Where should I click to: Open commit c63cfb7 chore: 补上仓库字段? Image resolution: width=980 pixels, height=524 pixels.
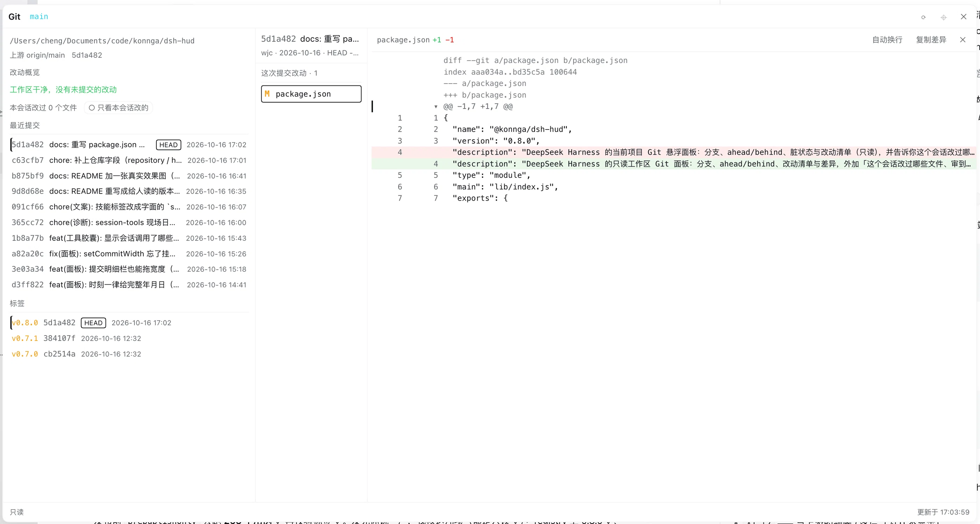click(x=129, y=160)
